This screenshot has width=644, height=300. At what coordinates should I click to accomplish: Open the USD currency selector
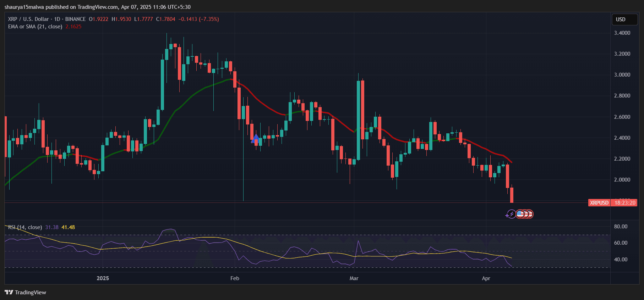(624, 20)
